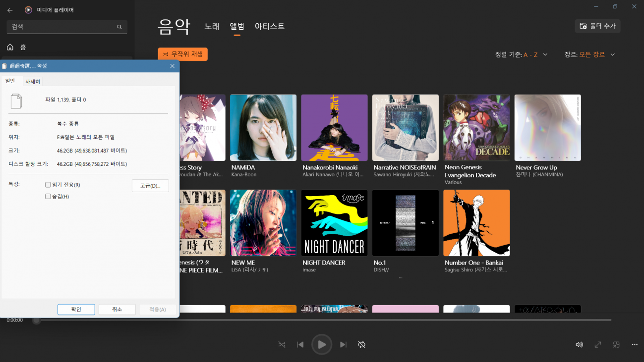
Task: Open the NIGHT DANCER album cover
Action: tap(334, 223)
